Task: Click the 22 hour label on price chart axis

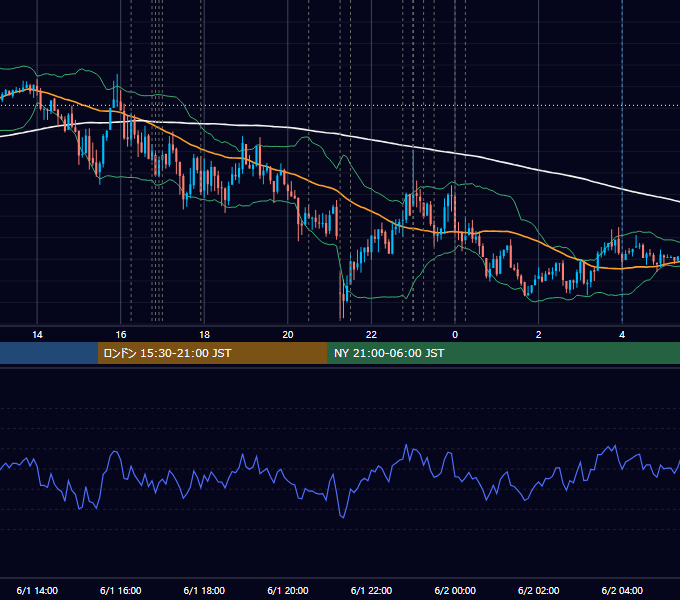Action: coord(371,335)
